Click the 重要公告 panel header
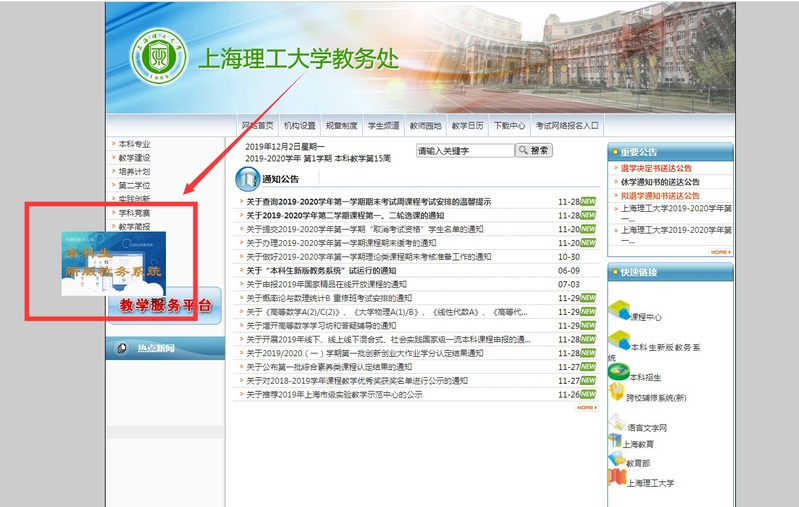799x507 pixels. pyautogui.click(x=670, y=152)
